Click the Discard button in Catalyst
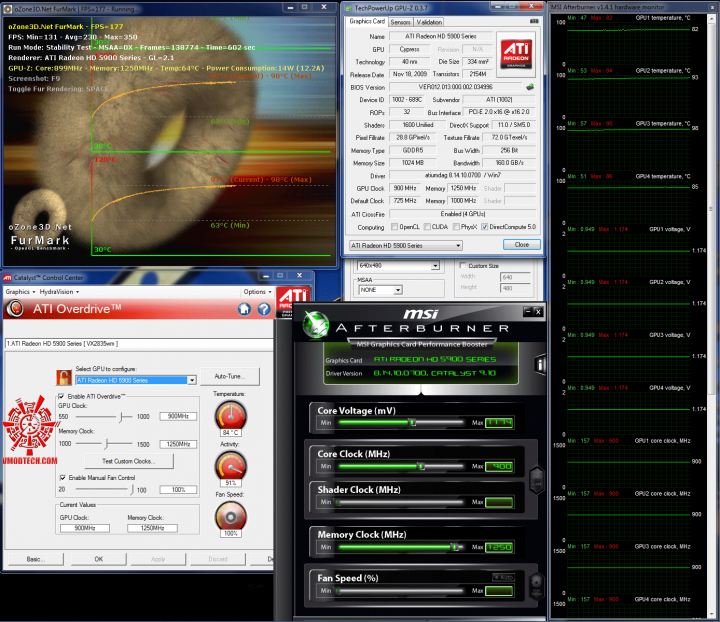Screen dimensions: 720x622 pyautogui.click(x=218, y=559)
